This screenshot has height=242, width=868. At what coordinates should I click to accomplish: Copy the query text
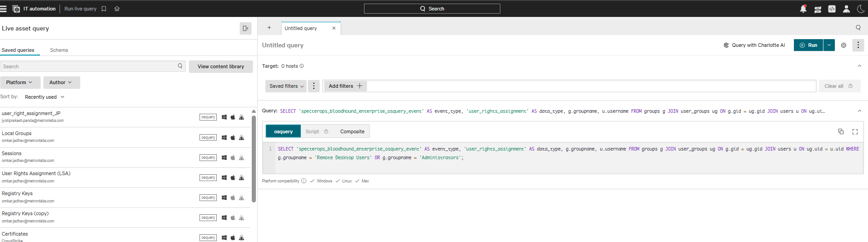841,131
